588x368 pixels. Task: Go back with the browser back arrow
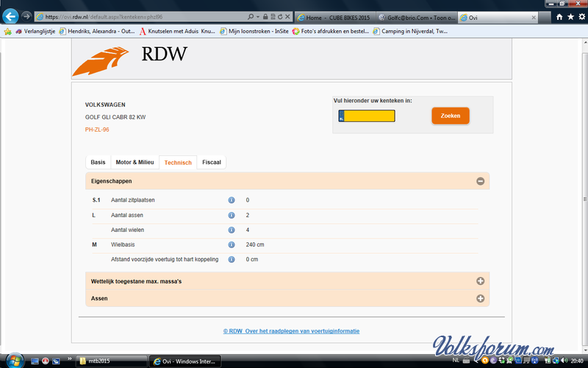tap(10, 16)
